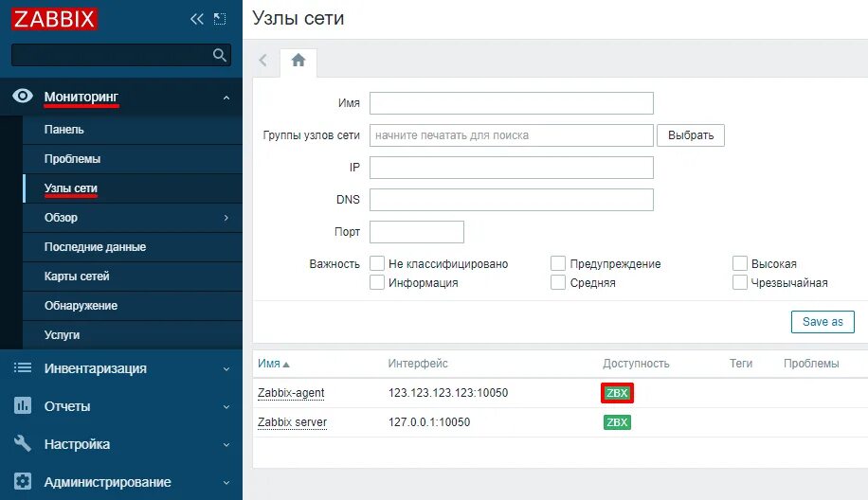Select Узлы сети in the sidebar

(x=133, y=188)
